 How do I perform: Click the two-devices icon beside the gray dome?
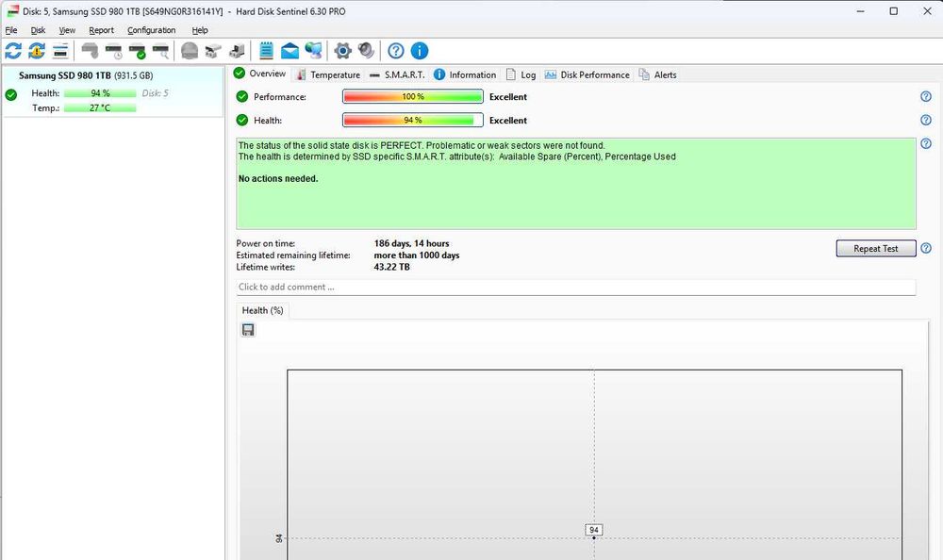click(213, 51)
